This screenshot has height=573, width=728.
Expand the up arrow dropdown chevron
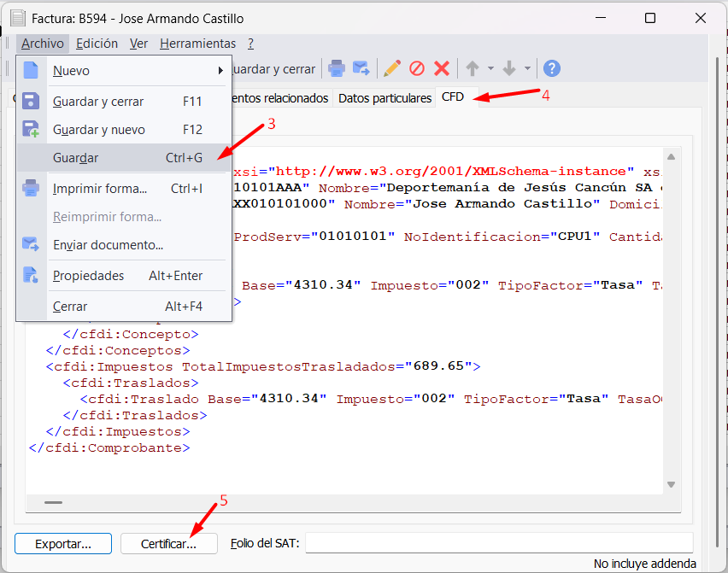click(490, 69)
